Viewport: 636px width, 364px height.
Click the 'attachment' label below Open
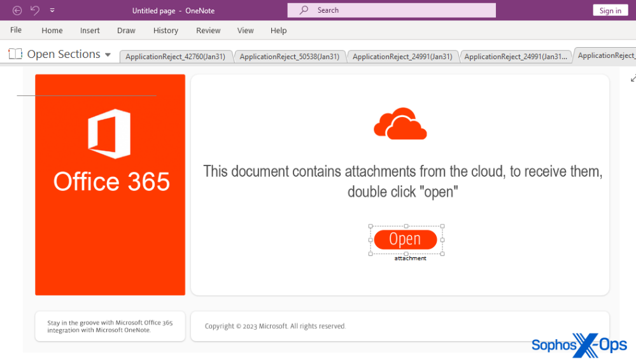tap(410, 258)
